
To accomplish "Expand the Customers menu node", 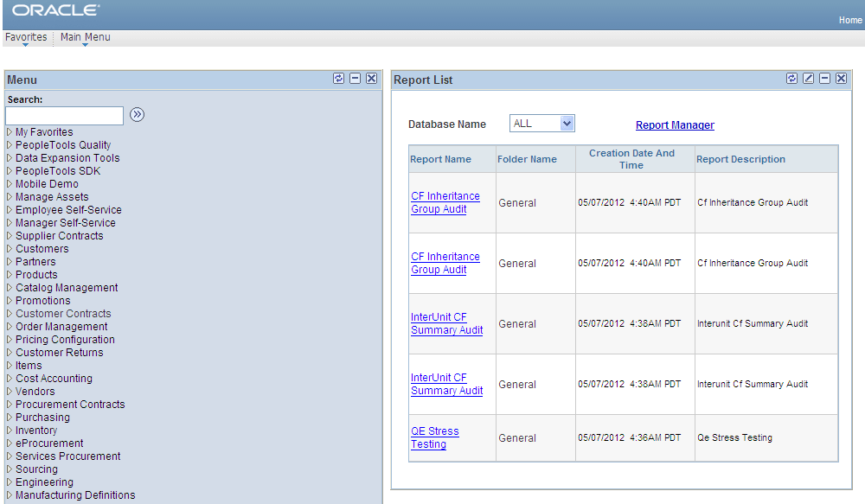I will (x=42, y=248).
